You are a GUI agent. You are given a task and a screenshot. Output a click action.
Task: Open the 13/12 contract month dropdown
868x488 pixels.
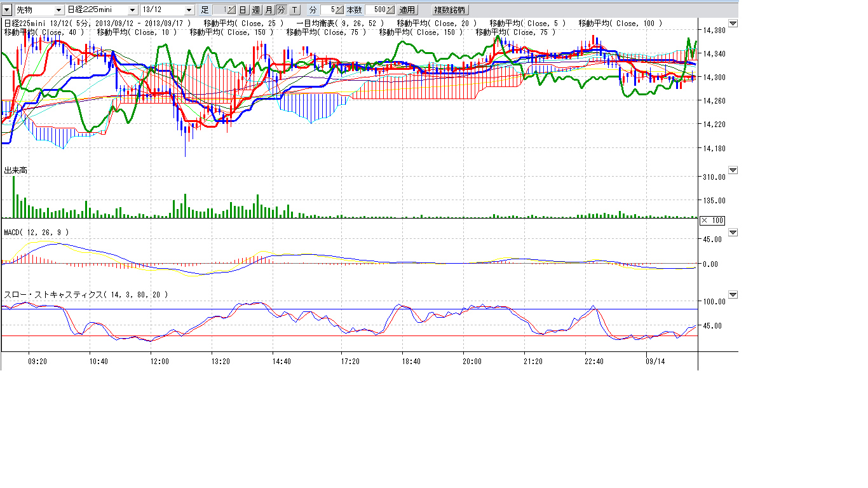[189, 10]
